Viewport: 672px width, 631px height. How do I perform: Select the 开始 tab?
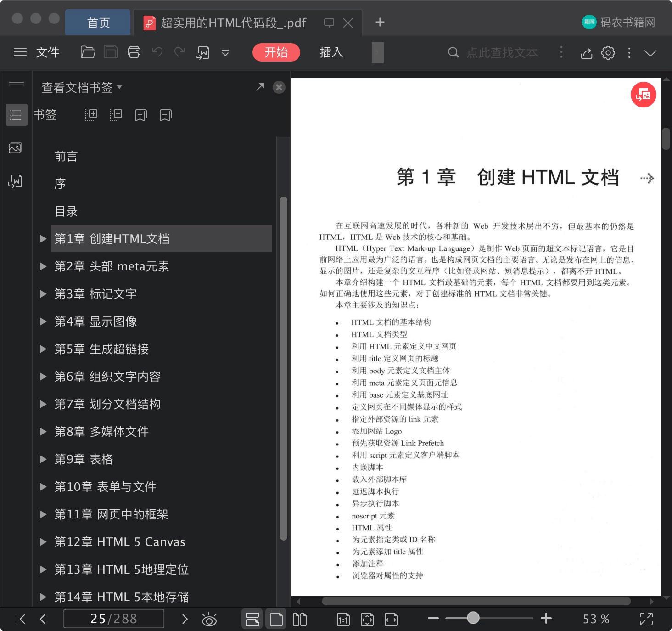pyautogui.click(x=276, y=52)
